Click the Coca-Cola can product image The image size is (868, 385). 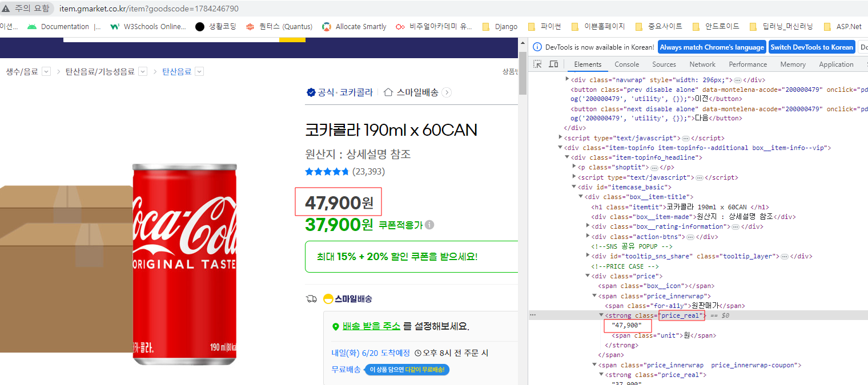click(x=184, y=264)
